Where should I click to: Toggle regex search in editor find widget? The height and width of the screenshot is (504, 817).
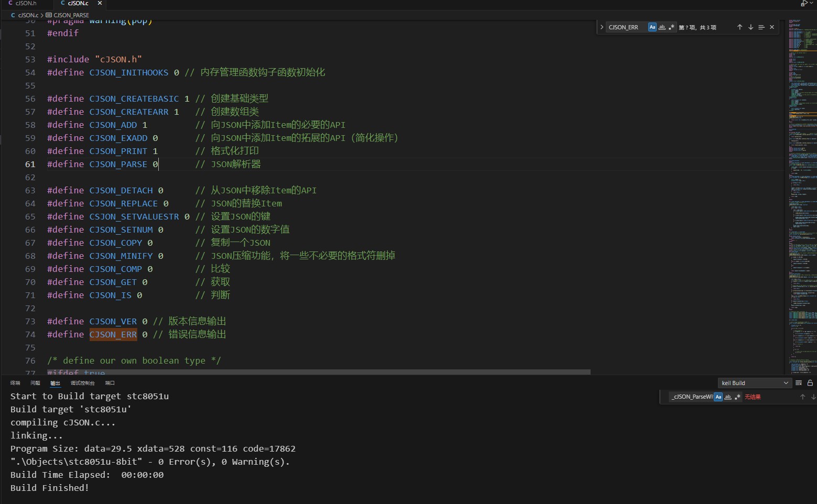671,27
